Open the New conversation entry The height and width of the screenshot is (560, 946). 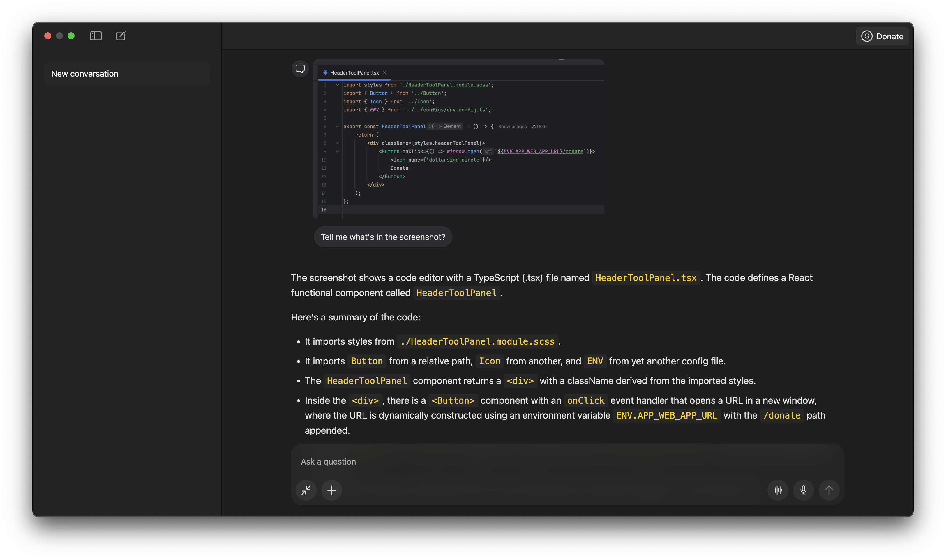[x=127, y=74]
